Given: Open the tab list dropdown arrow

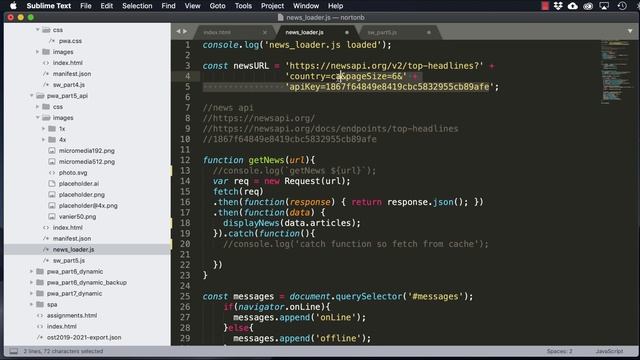Looking at the screenshot, I should (630, 31).
